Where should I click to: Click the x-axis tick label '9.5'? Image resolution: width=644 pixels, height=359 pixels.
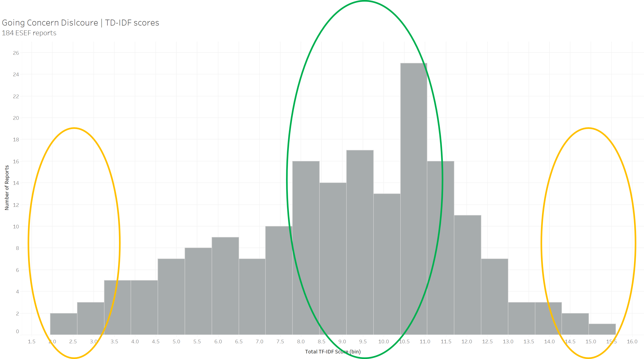coord(363,342)
